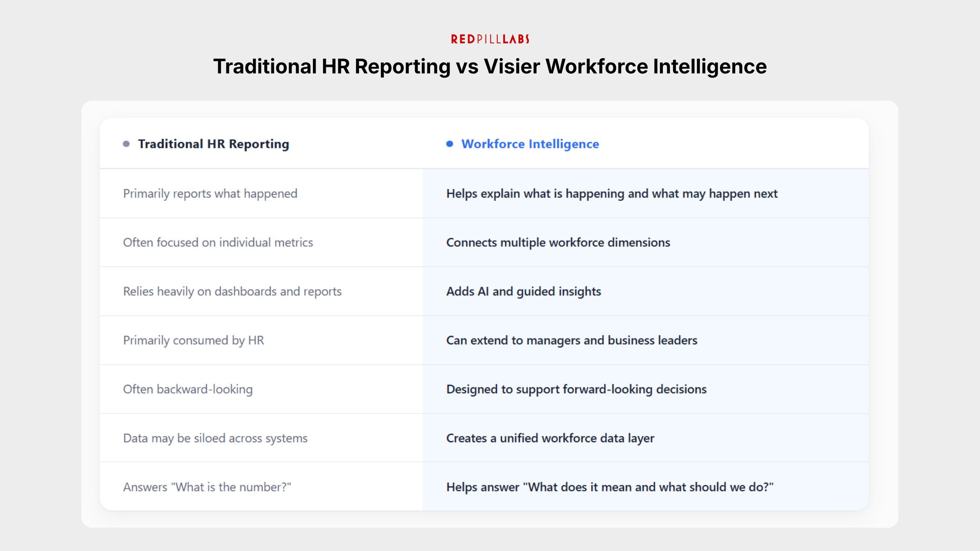This screenshot has height=551, width=980.
Task: Click 'Helps explain what is happening and what may happen next'
Action: [x=612, y=194]
